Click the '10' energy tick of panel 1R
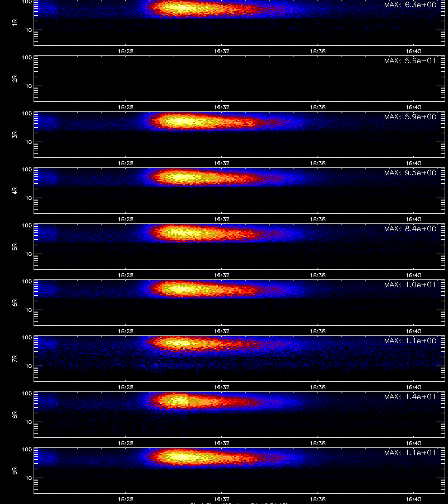The width and height of the screenshot is (448, 504). 29,30
